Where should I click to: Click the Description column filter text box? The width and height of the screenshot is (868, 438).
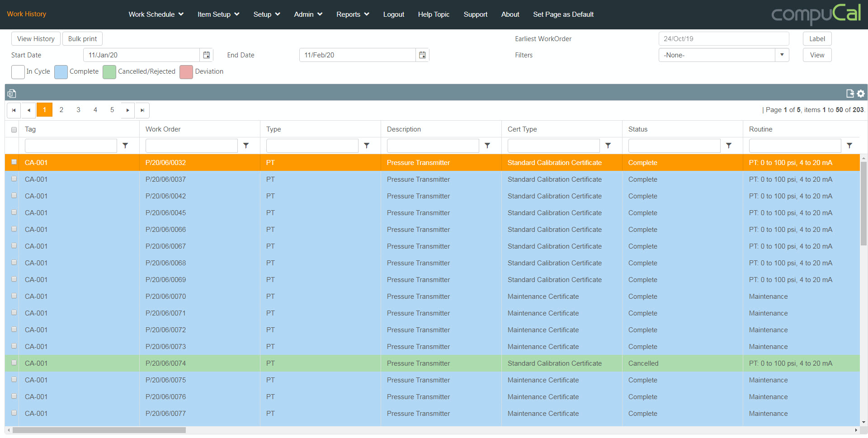(x=433, y=146)
